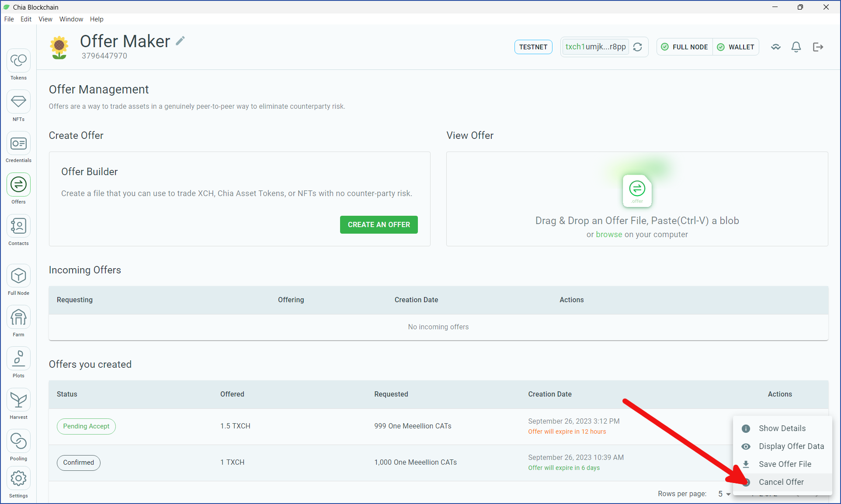Open the Pooling section

coord(18,445)
